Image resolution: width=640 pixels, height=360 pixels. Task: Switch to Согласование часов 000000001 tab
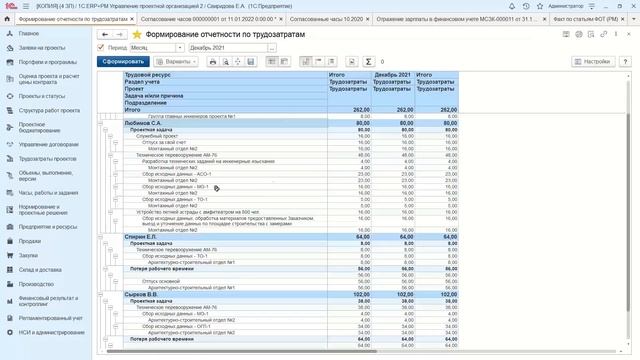tap(208, 19)
